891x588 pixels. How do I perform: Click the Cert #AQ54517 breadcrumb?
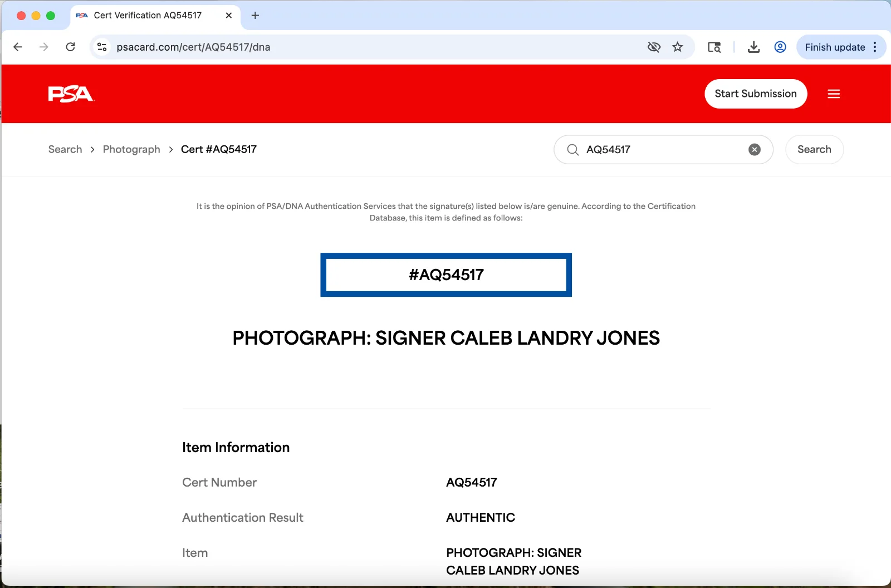219,149
